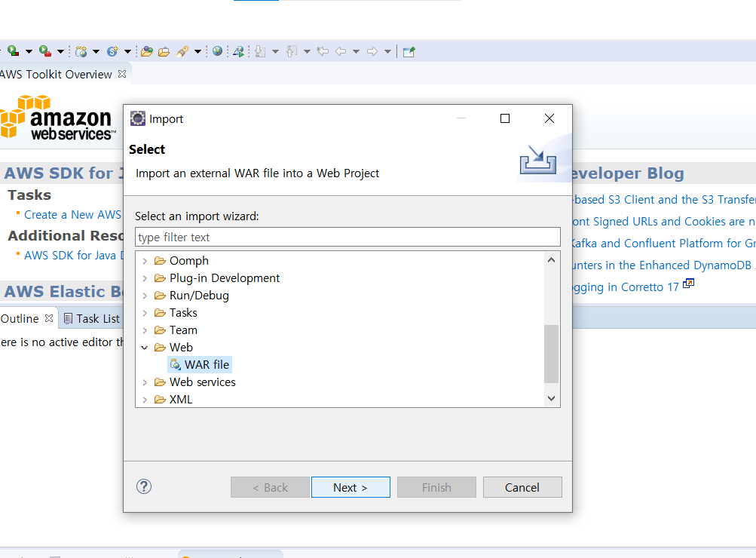Screen dimensions: 756x558
Task: Click the blue S new servlet toolbar icon
Action: pyautogui.click(x=112, y=51)
